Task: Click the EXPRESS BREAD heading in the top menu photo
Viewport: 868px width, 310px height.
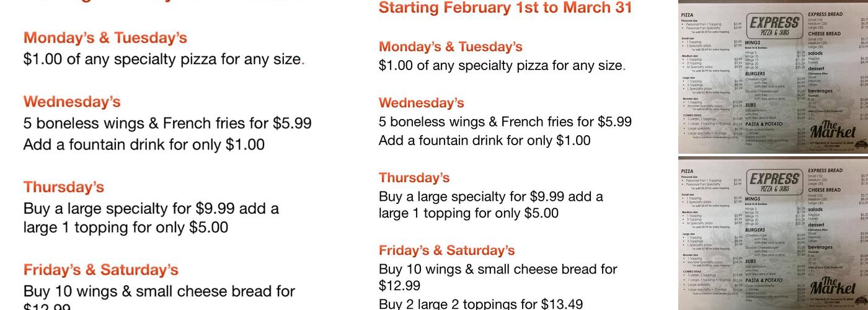Action: pos(825,14)
